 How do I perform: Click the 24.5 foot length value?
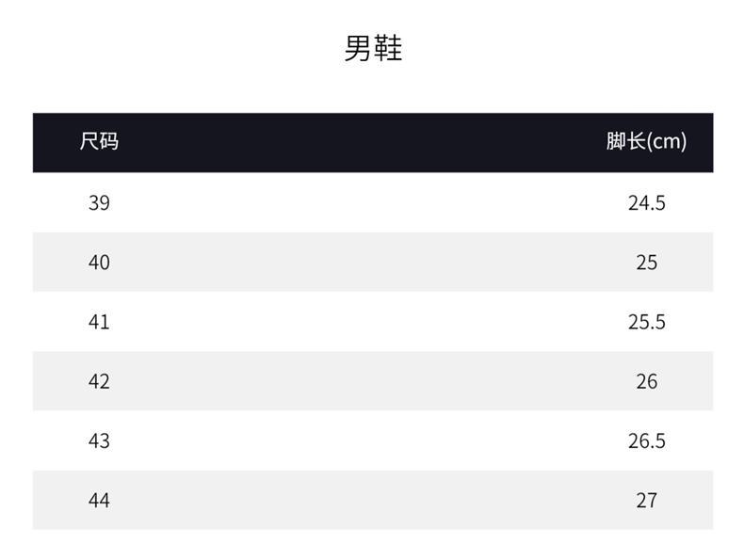click(646, 202)
